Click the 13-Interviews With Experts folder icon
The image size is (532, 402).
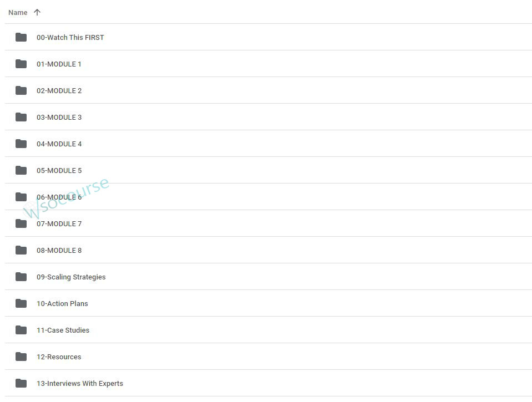(x=21, y=383)
